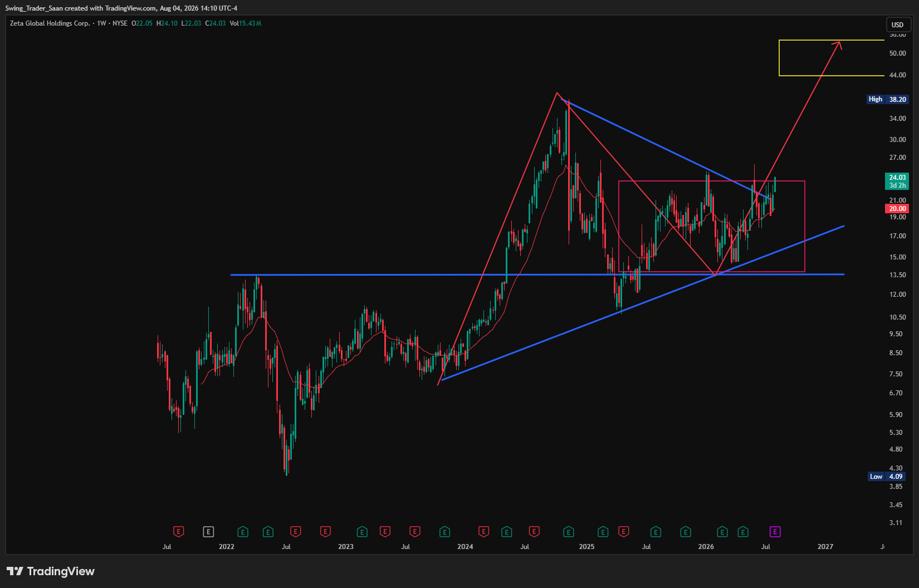
Task: Click the H24.10 high value in legend
Action: [167, 23]
